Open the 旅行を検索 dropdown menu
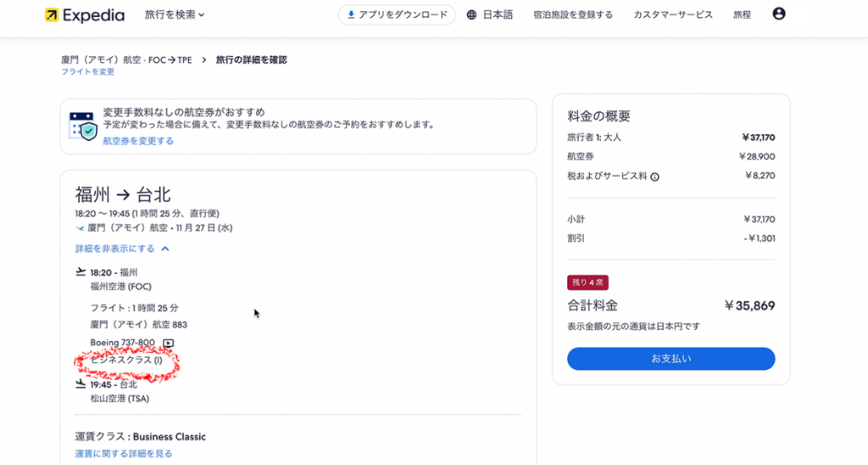 tap(175, 14)
